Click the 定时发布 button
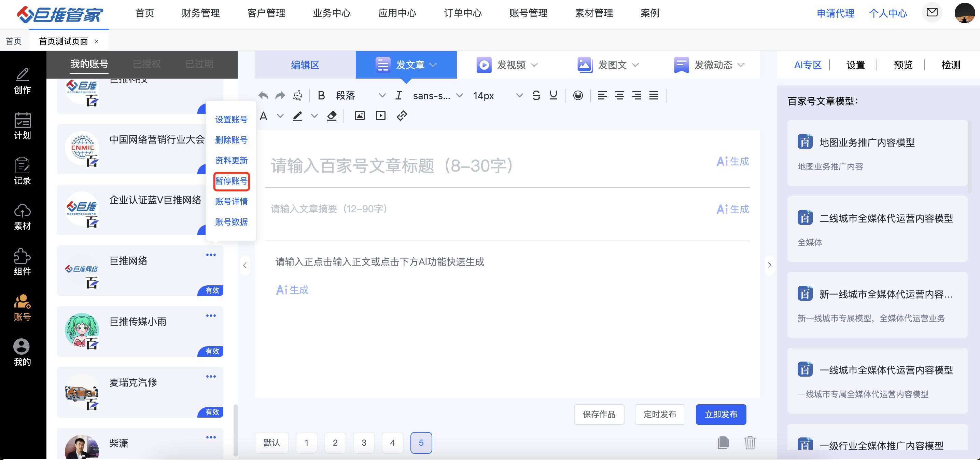The image size is (980, 460). click(660, 414)
